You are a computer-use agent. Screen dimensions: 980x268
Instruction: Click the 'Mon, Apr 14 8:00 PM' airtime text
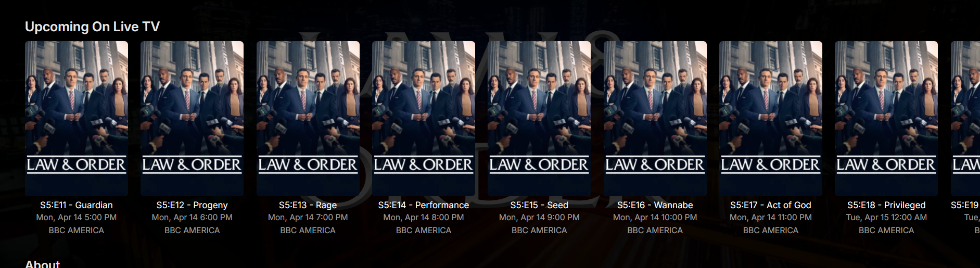coord(424,218)
